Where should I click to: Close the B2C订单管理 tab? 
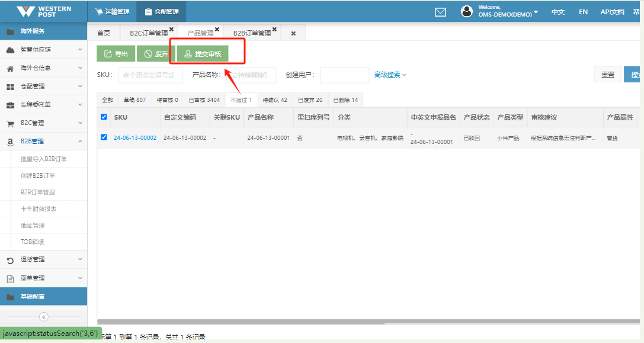tap(172, 29)
